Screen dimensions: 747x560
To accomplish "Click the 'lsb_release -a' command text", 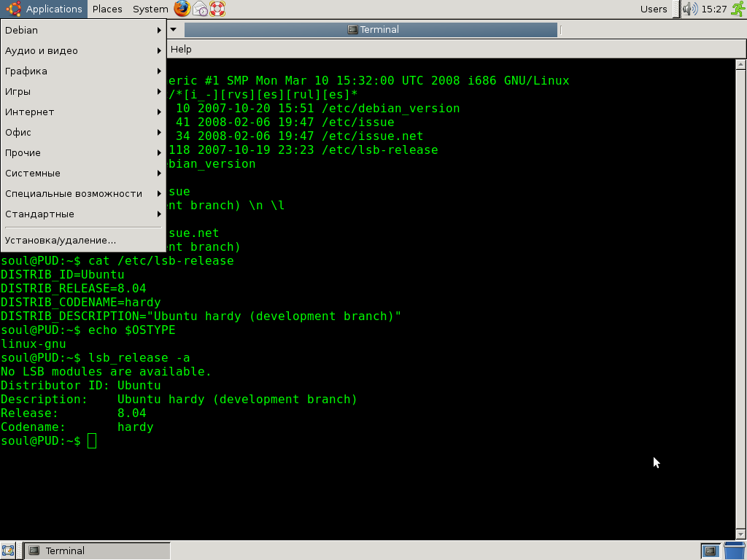I will [139, 357].
